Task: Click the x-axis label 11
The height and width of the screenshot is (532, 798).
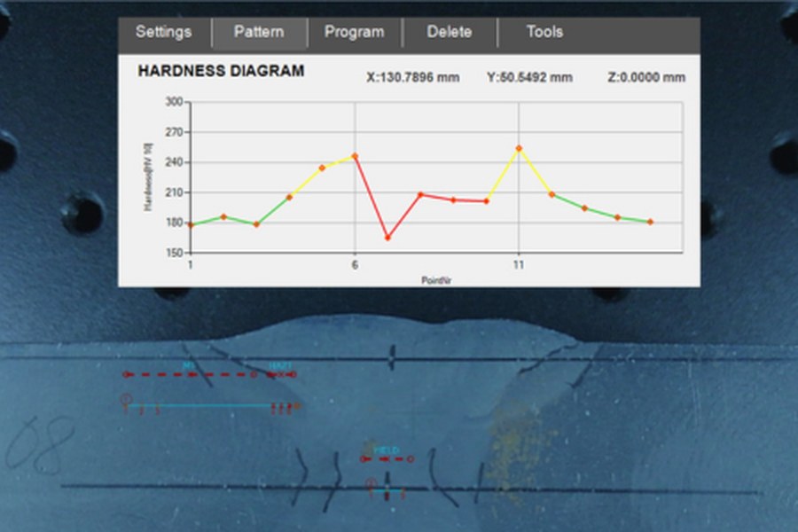Action: tap(518, 265)
